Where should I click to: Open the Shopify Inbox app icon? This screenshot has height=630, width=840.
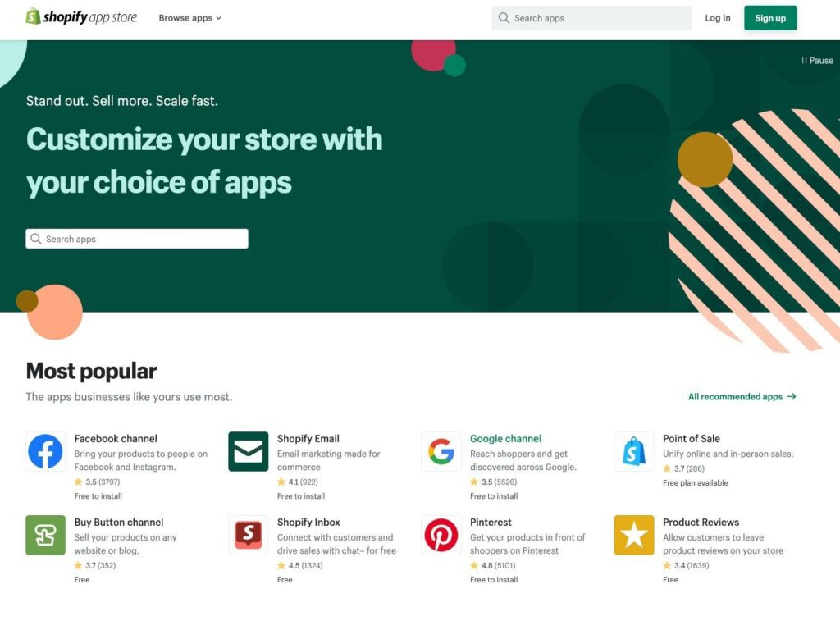[x=248, y=535]
